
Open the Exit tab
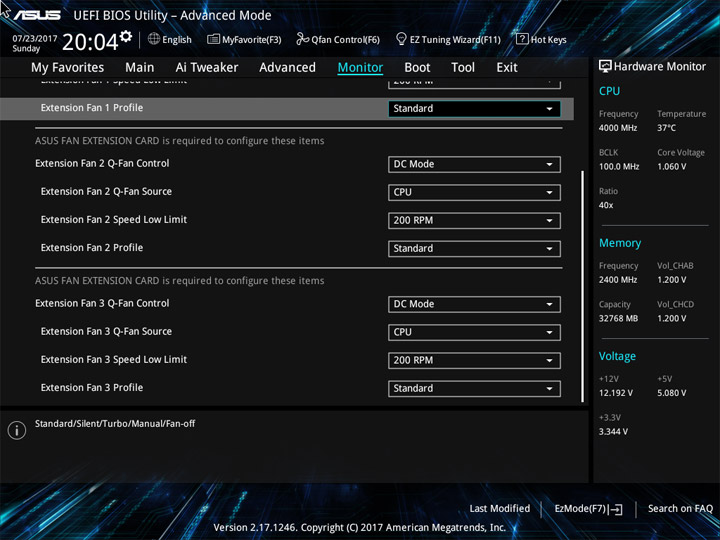pyautogui.click(x=507, y=68)
